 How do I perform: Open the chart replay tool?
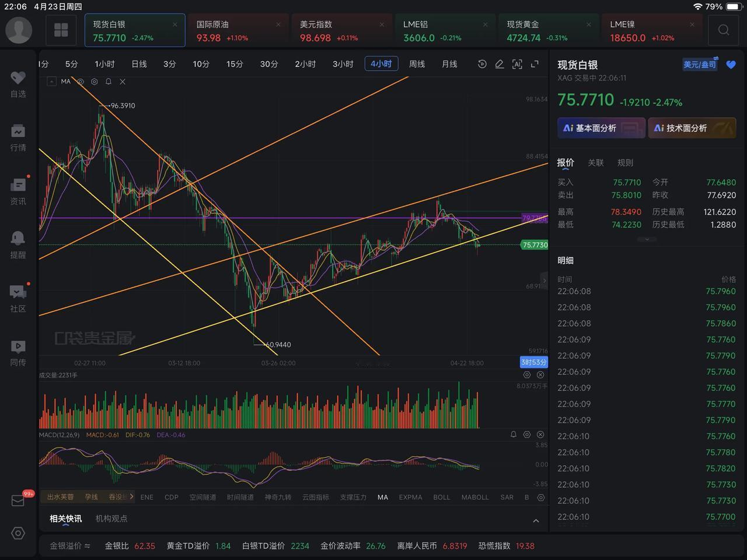coord(482,64)
